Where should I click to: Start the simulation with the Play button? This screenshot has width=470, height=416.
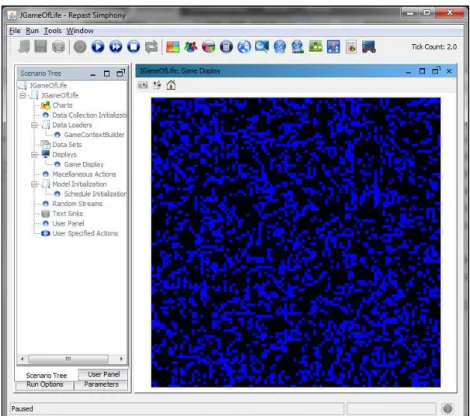point(98,47)
